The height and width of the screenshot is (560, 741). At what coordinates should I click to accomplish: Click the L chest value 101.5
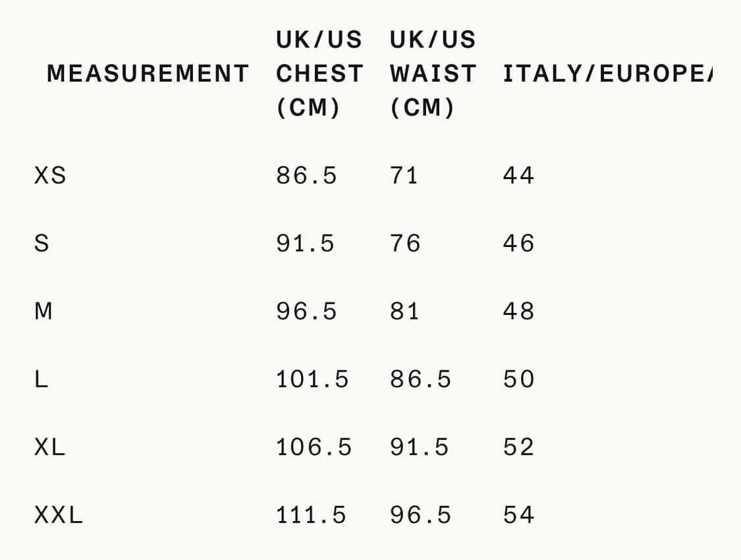pos(312,379)
